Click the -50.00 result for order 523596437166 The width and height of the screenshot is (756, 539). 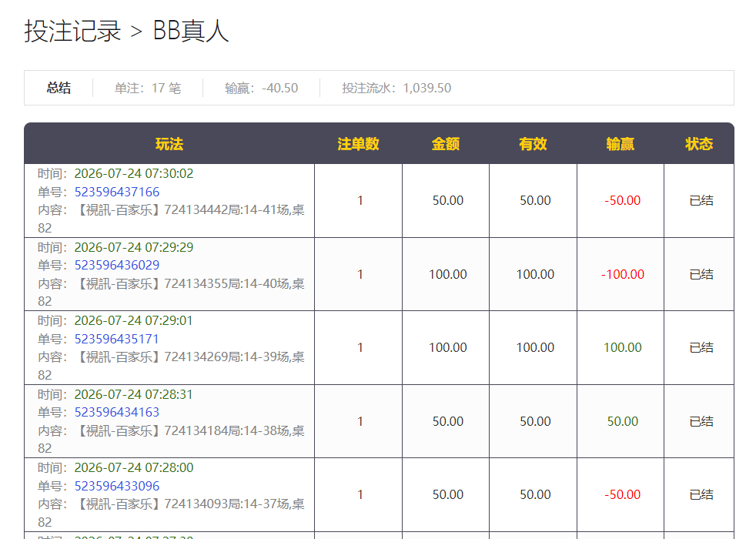(x=623, y=200)
